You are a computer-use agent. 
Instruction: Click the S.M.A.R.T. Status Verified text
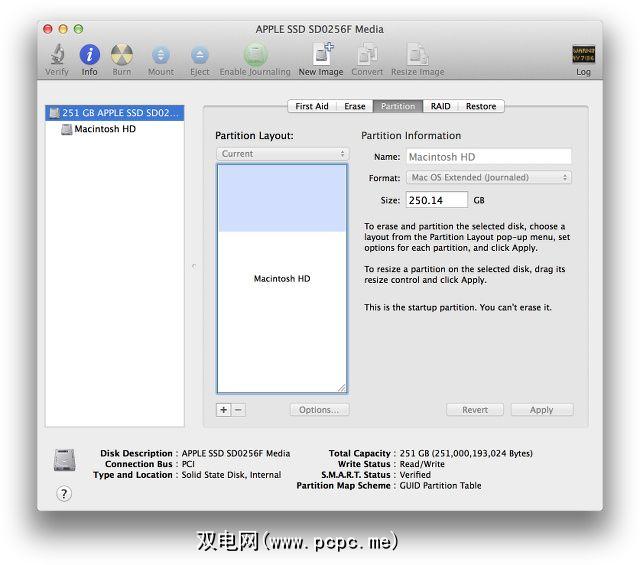click(415, 475)
